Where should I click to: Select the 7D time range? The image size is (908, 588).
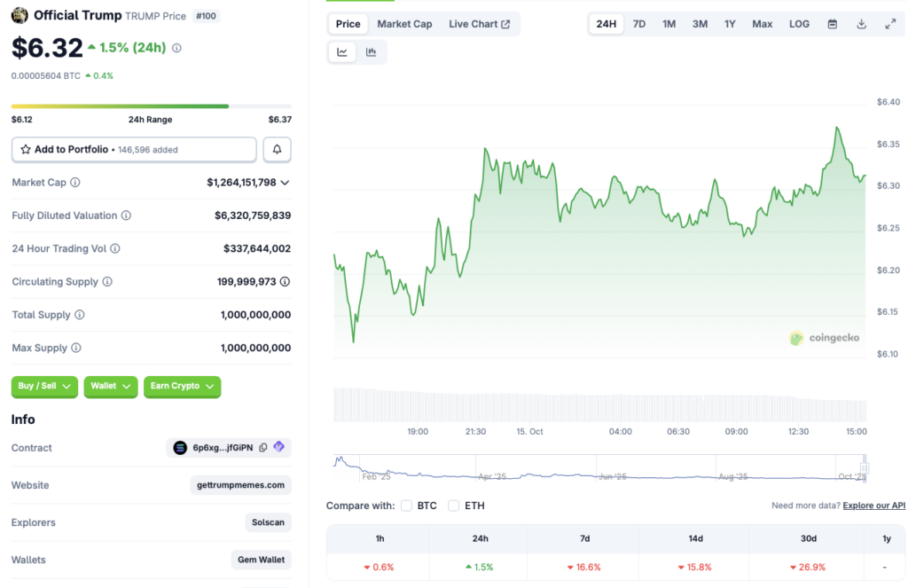(638, 24)
